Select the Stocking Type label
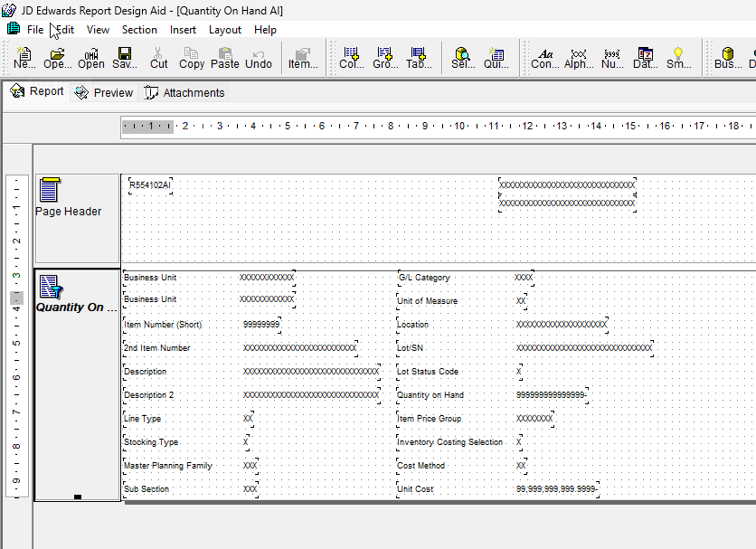The width and height of the screenshot is (756, 549). pyautogui.click(x=151, y=442)
